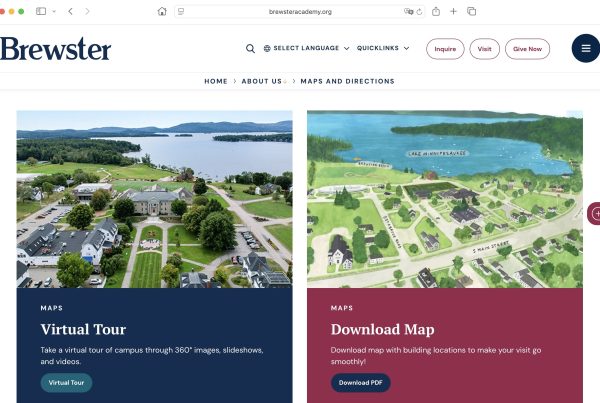Open the round hamburger menu button
Screen dimensions: 600x403
click(x=585, y=48)
